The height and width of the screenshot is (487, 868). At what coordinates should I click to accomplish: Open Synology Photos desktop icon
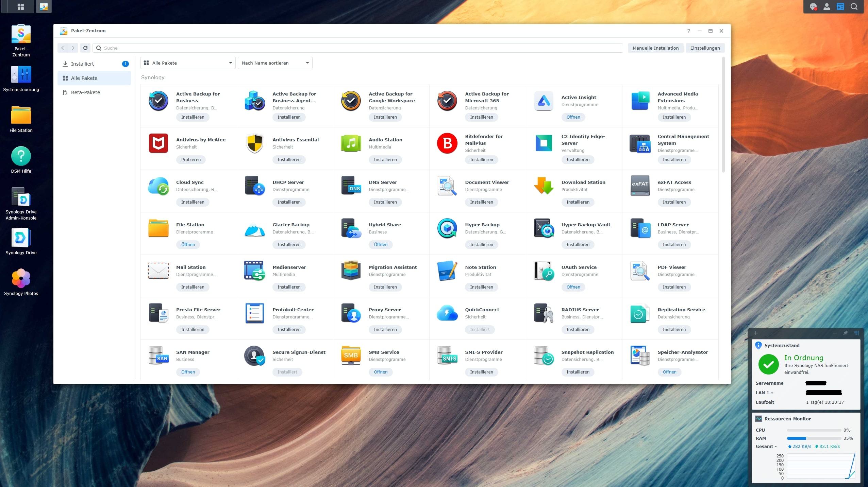click(x=21, y=282)
